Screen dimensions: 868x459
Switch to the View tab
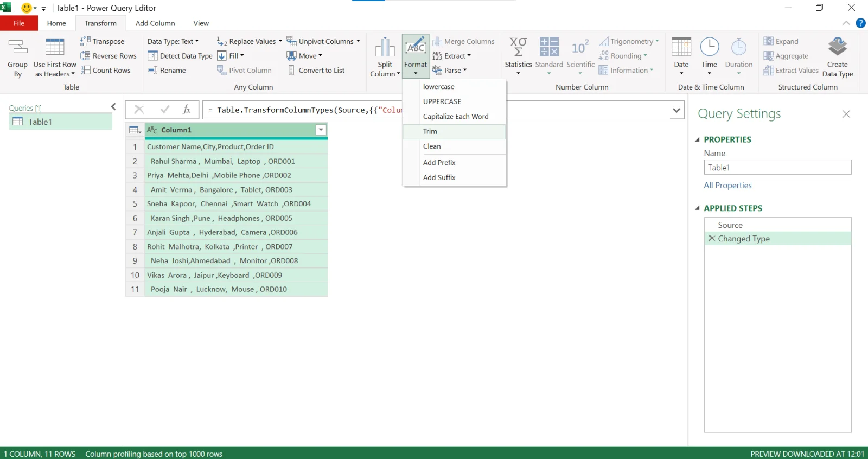(201, 23)
